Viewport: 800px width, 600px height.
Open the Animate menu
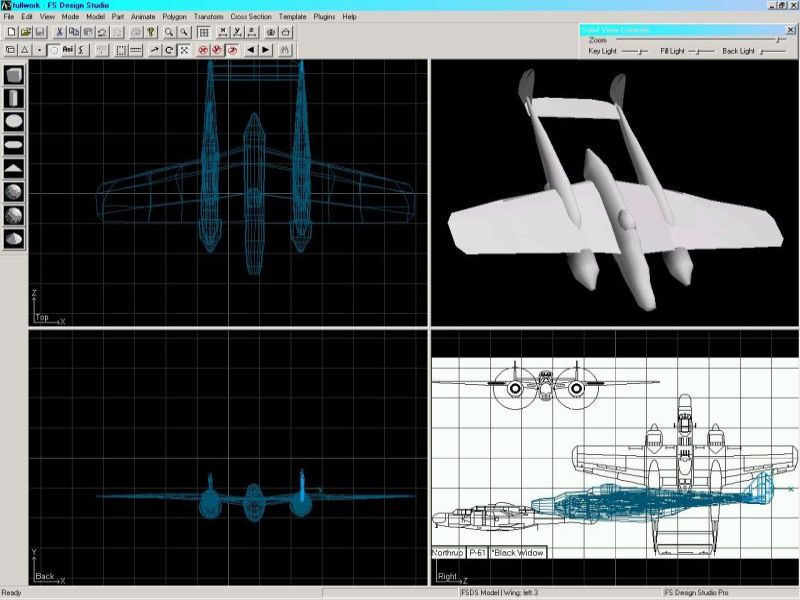click(144, 17)
